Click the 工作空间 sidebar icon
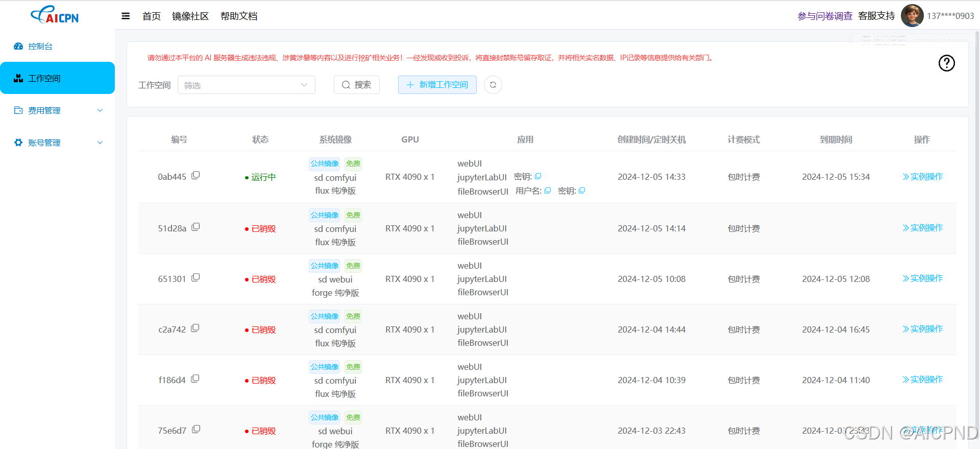The image size is (980, 449). 18,78
